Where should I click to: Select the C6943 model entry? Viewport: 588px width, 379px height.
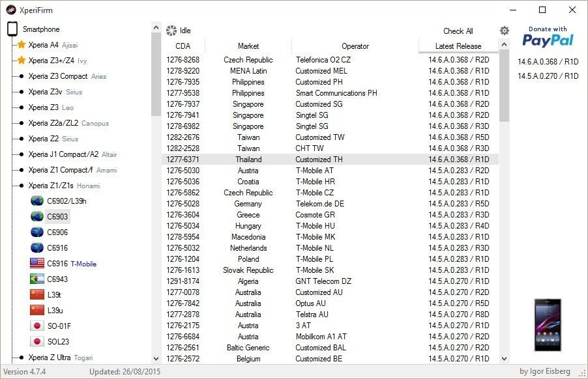click(x=57, y=279)
